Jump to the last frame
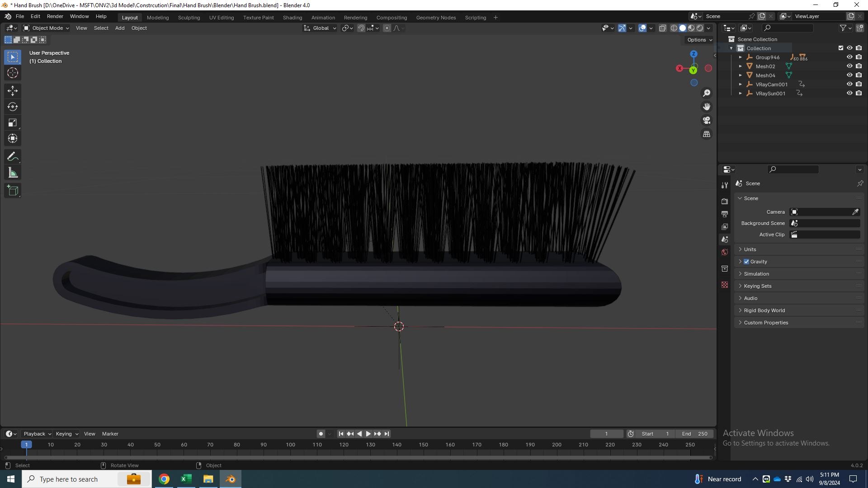868x488 pixels. coord(387,434)
